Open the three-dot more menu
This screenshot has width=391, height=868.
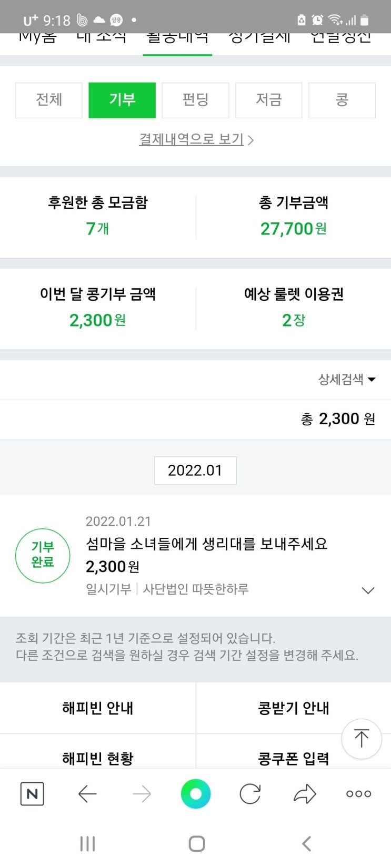[358, 793]
